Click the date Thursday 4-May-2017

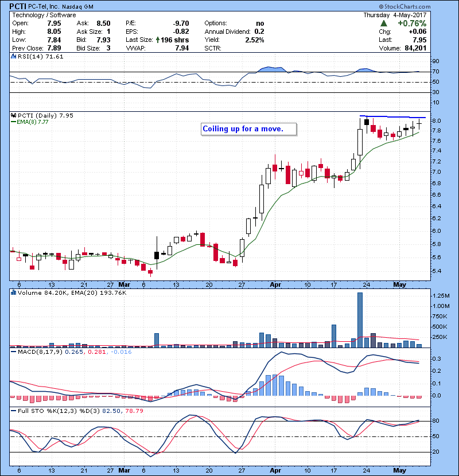point(395,15)
